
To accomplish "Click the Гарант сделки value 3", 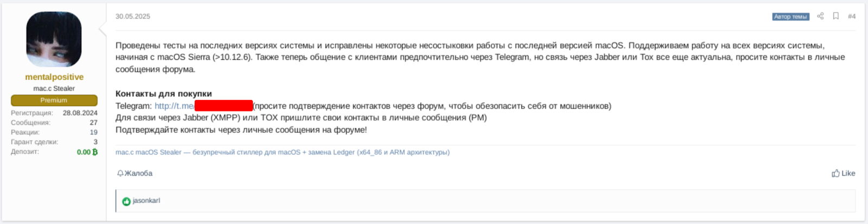I will (x=95, y=142).
